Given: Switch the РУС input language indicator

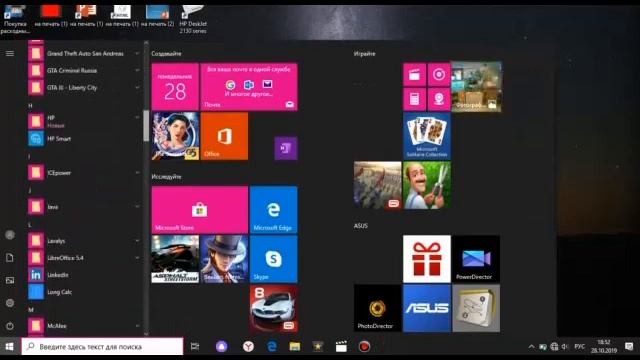Looking at the screenshot, I should [580, 347].
